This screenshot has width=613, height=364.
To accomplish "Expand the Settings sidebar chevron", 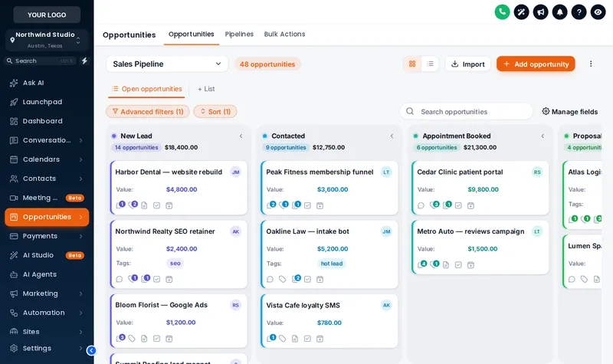I will coord(80,349).
